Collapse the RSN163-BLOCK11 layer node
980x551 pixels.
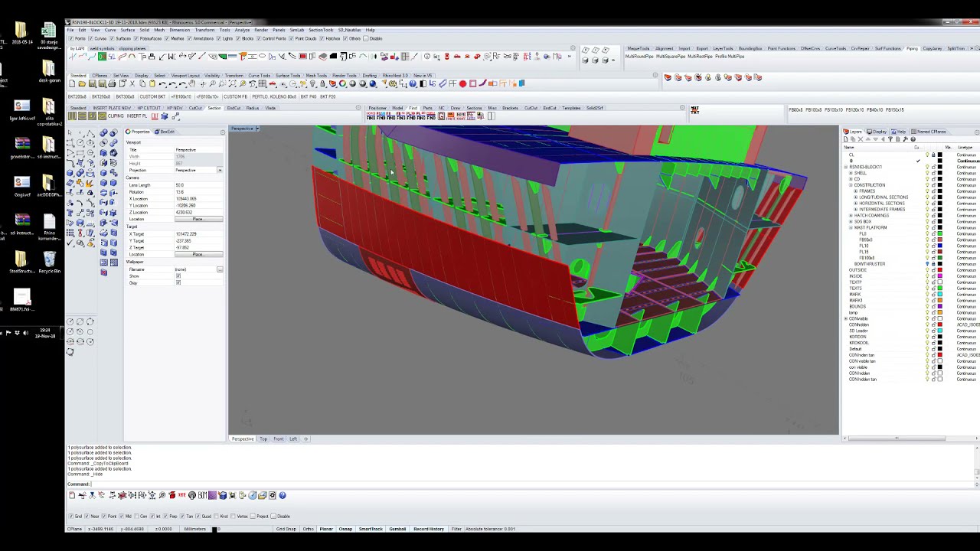point(845,167)
